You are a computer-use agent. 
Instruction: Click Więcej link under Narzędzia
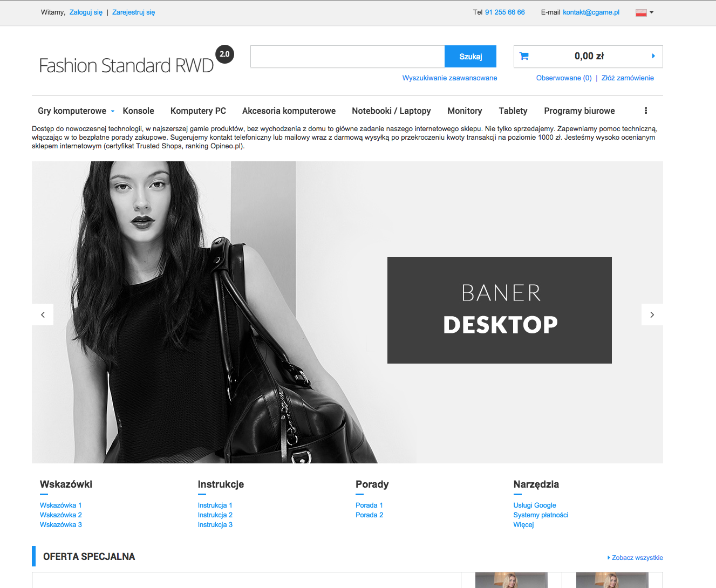point(523,525)
